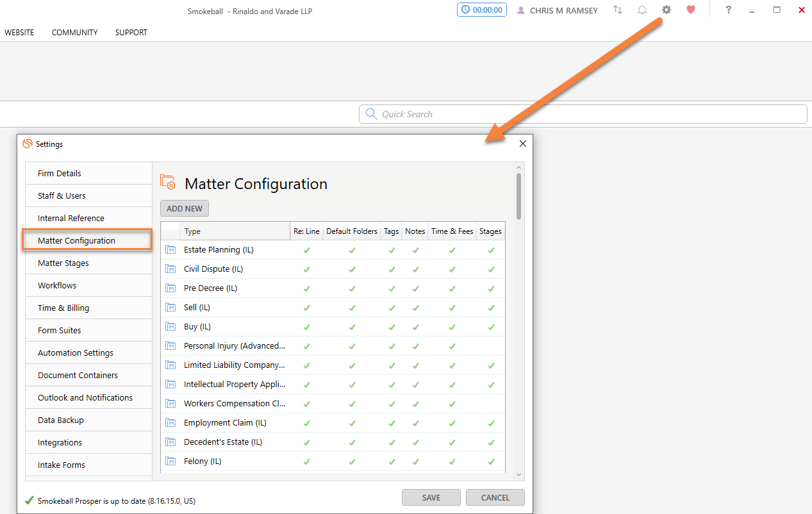Viewport: 812px width, 514px height.
Task: Click the Intellectual Property matter icon
Action: click(x=170, y=385)
